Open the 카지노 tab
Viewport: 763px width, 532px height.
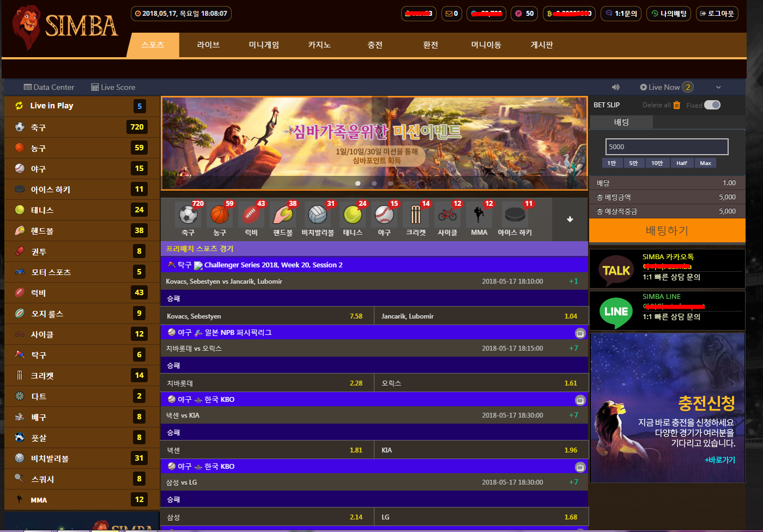(x=319, y=45)
